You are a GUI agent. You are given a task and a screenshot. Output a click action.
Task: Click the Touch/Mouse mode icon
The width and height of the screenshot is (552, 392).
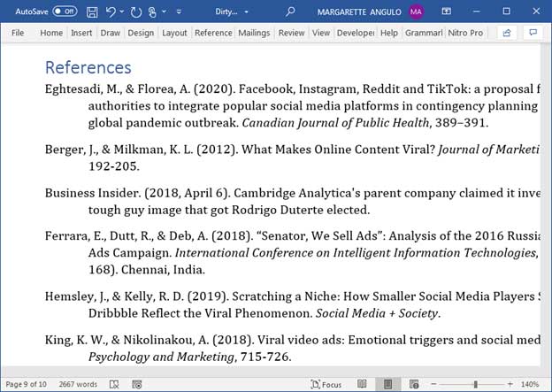pos(152,12)
